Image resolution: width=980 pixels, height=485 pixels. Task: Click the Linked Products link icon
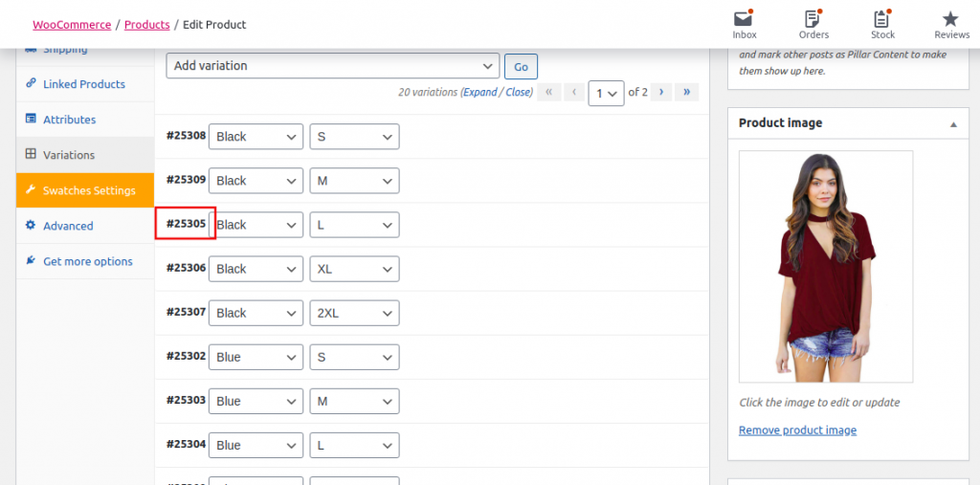coord(30,83)
